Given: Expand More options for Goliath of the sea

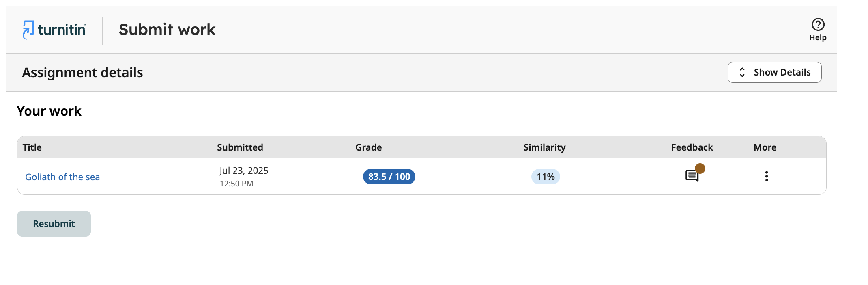Looking at the screenshot, I should click(x=766, y=176).
